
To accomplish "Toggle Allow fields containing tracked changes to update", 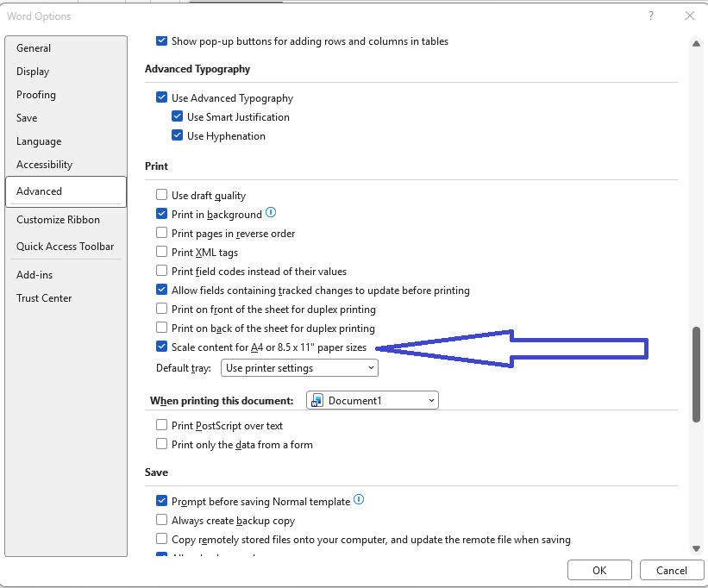I will pyautogui.click(x=161, y=290).
